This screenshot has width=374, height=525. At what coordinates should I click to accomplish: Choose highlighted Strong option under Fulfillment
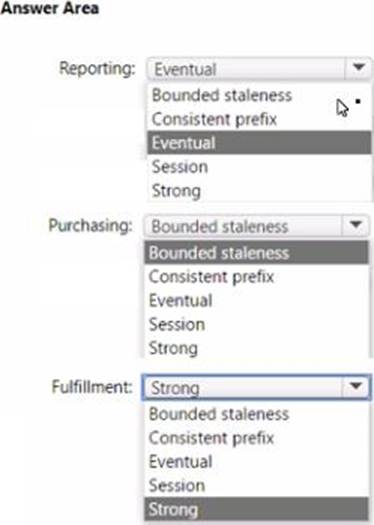coord(256,509)
